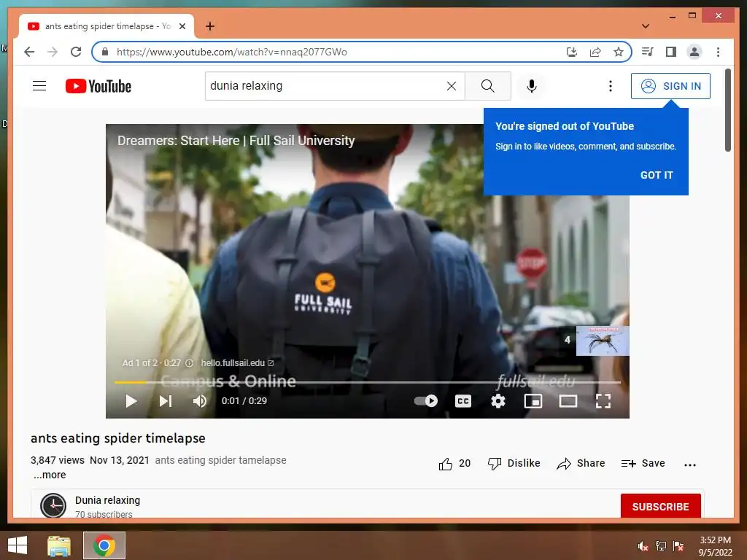Save the video to a playlist
Screen dimensions: 747x560
pyautogui.click(x=643, y=463)
